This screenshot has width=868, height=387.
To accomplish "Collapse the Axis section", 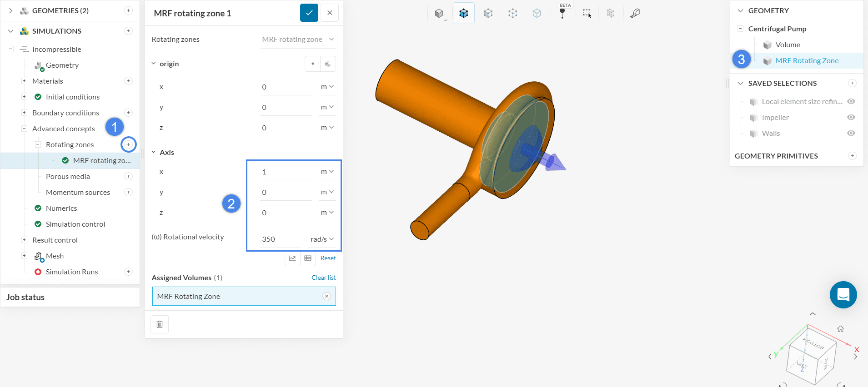I will (x=154, y=152).
